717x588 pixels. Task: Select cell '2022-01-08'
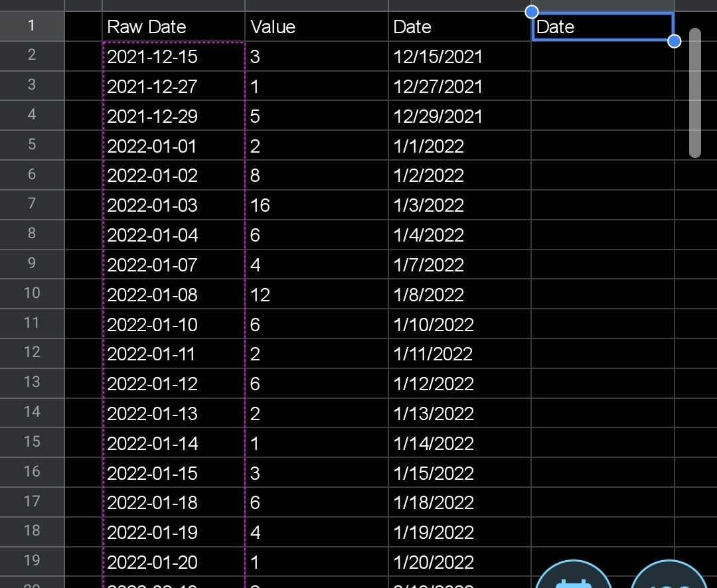tap(174, 295)
